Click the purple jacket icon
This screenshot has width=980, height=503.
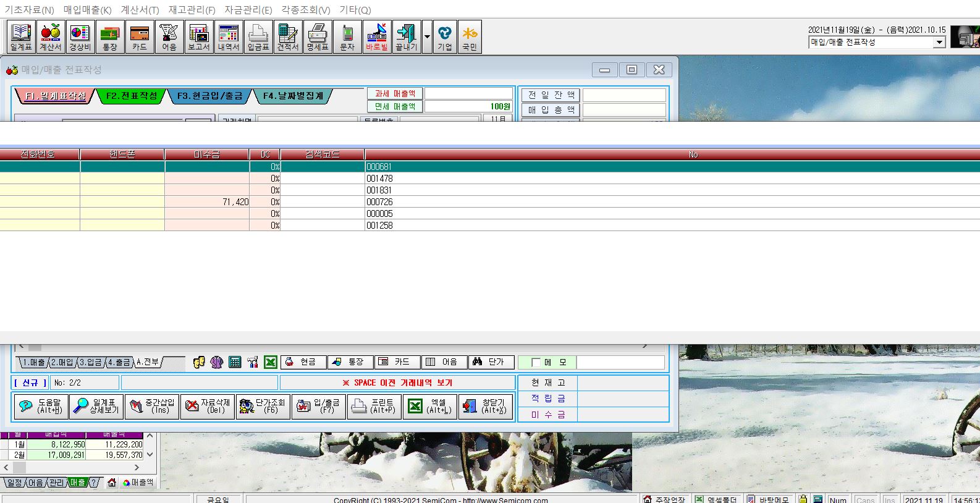point(216,362)
